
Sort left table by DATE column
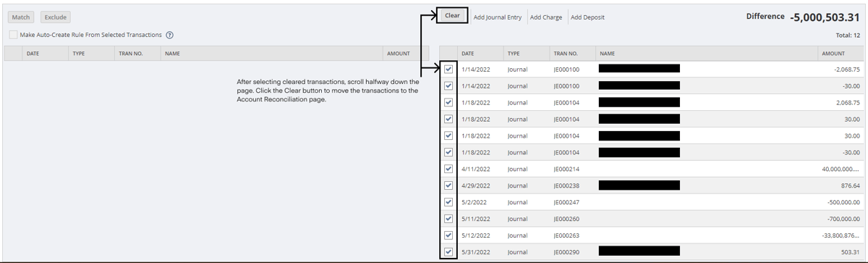click(x=44, y=54)
